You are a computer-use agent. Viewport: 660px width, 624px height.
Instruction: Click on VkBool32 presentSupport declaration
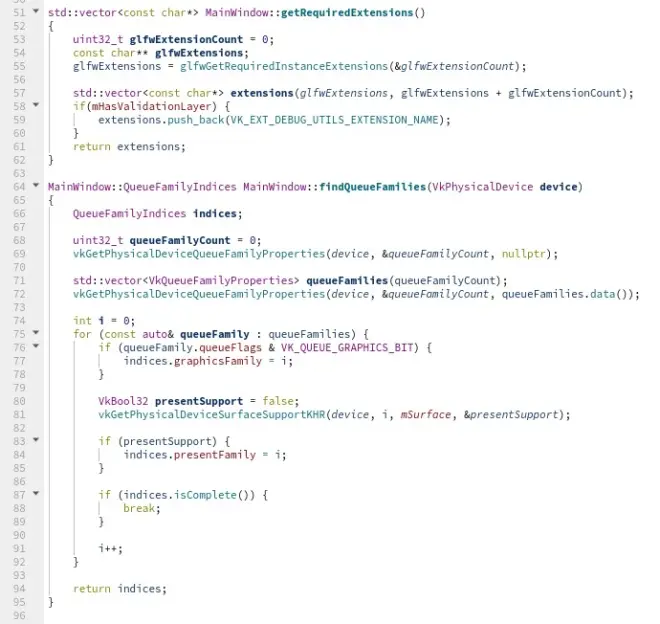[199, 401]
